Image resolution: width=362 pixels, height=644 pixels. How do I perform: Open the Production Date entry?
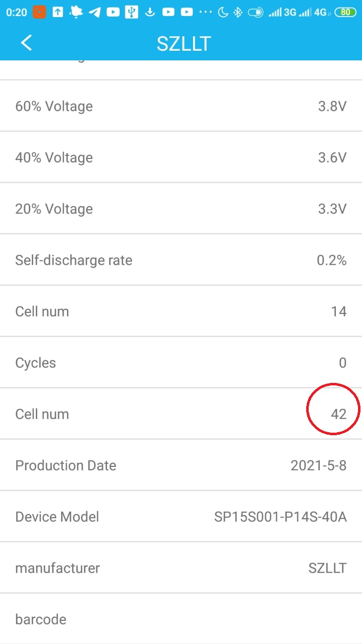[181, 465]
